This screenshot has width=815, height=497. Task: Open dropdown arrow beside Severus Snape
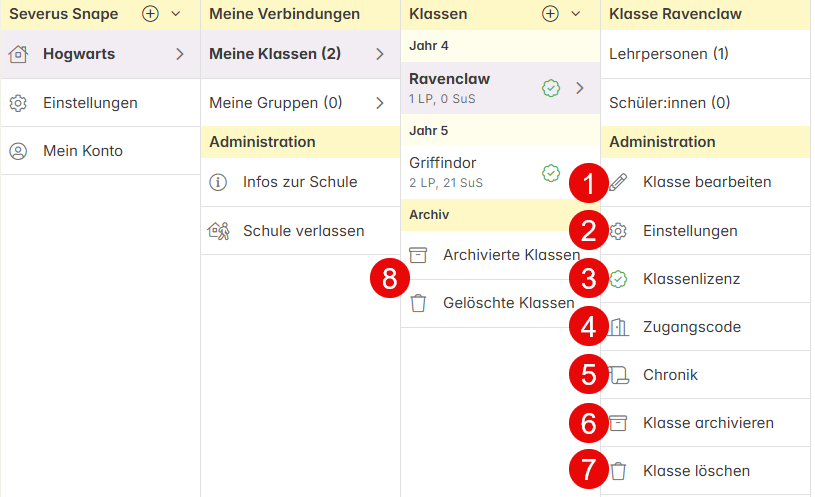(176, 14)
